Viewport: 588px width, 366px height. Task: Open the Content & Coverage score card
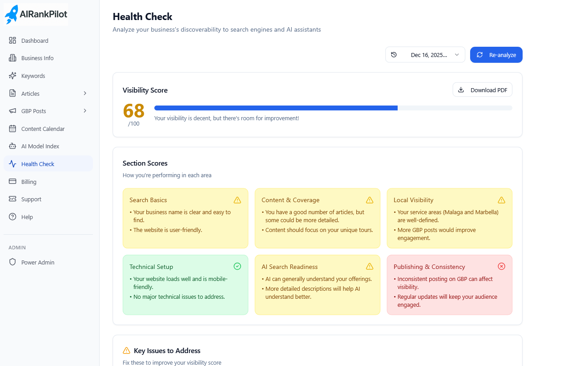318,218
